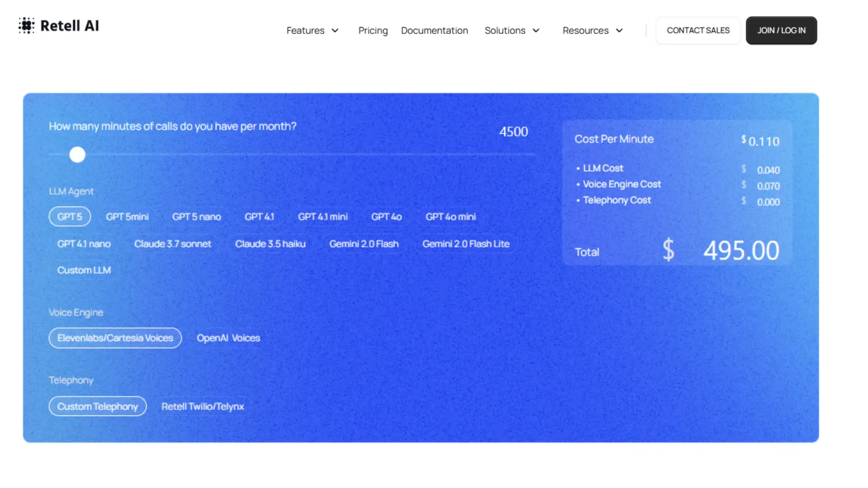Image resolution: width=868 pixels, height=488 pixels.
Task: Switch voice engine to OpenAI Voices
Action: coord(229,338)
